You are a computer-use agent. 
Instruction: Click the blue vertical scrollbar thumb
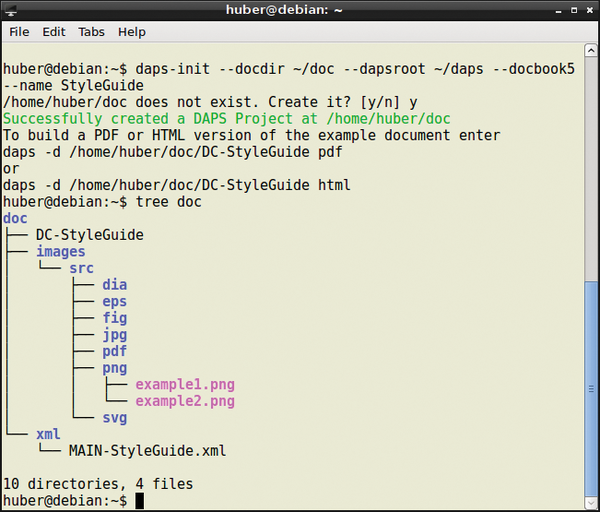tap(591, 389)
